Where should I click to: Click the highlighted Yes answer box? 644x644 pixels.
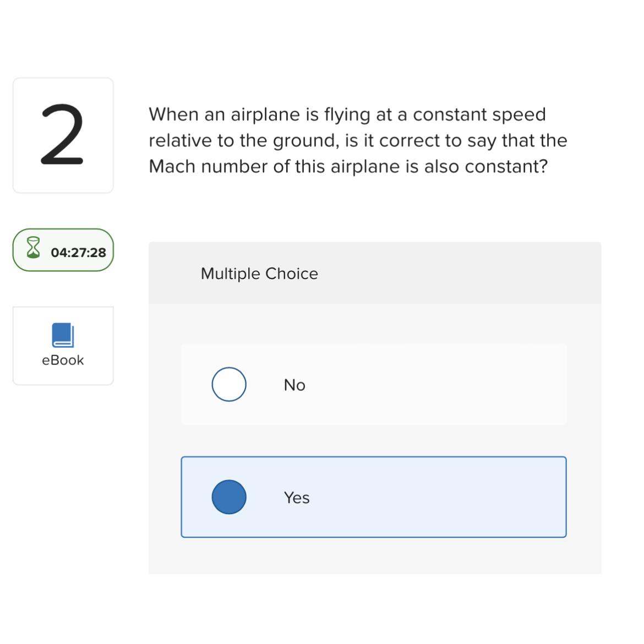point(374,496)
